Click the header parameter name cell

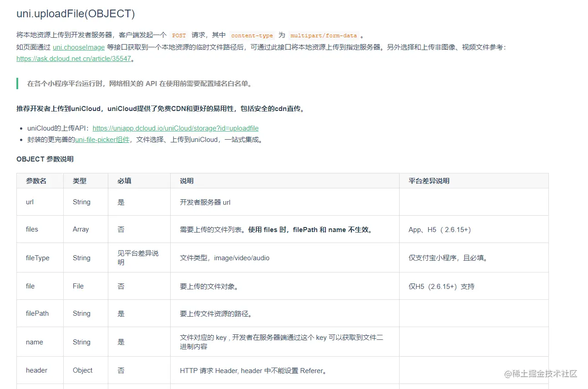[x=40, y=370]
